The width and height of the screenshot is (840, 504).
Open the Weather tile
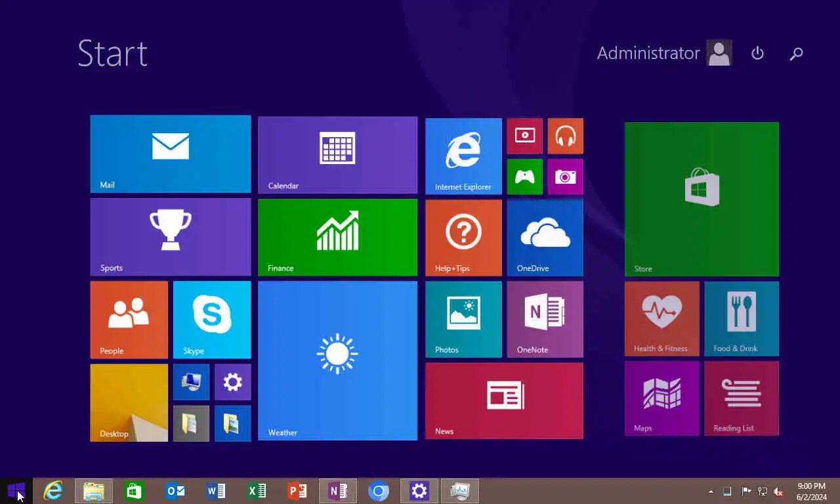(337, 360)
